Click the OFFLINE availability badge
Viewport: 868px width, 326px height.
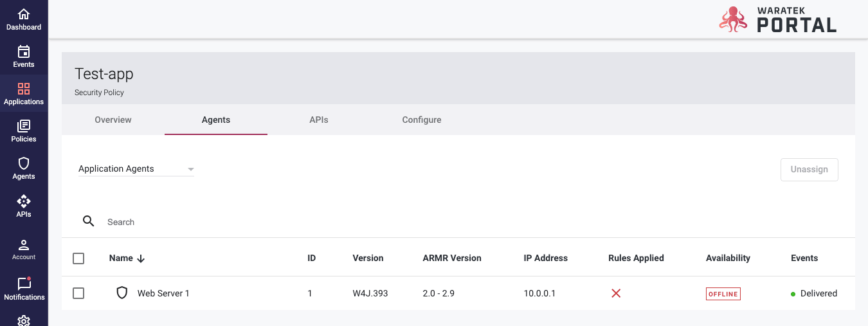coord(723,294)
